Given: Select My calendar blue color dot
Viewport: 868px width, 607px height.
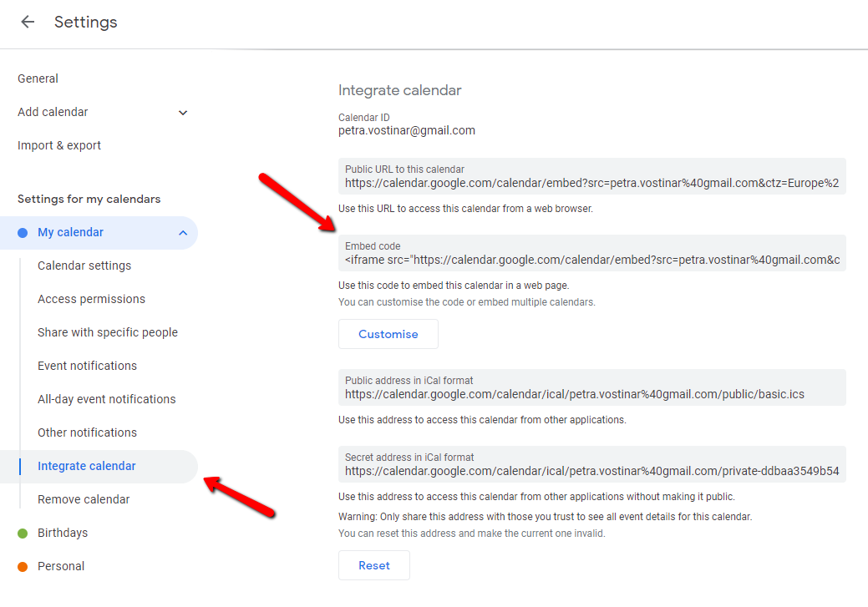Looking at the screenshot, I should (23, 233).
